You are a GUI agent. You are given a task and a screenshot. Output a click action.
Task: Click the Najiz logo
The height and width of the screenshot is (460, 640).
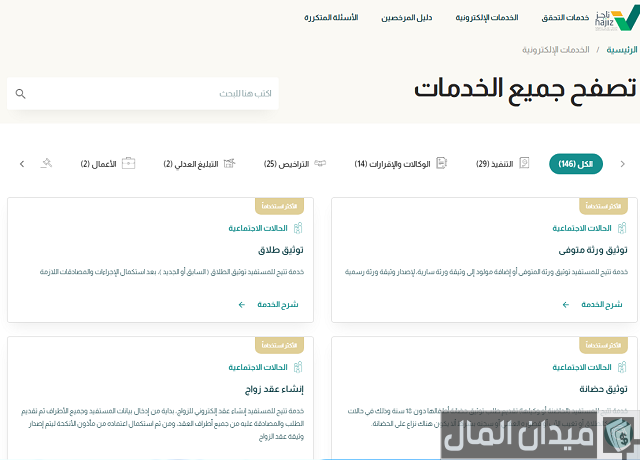click(x=617, y=20)
